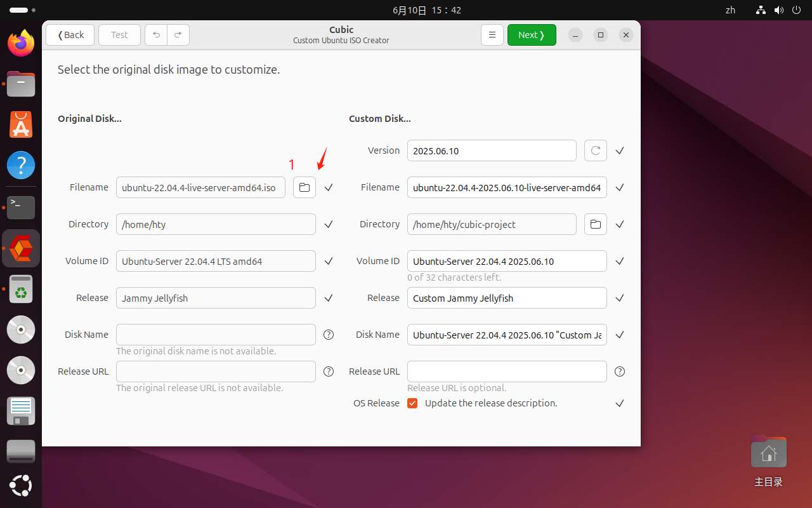Open Help from the dock
This screenshot has width=812, height=508.
[x=21, y=165]
